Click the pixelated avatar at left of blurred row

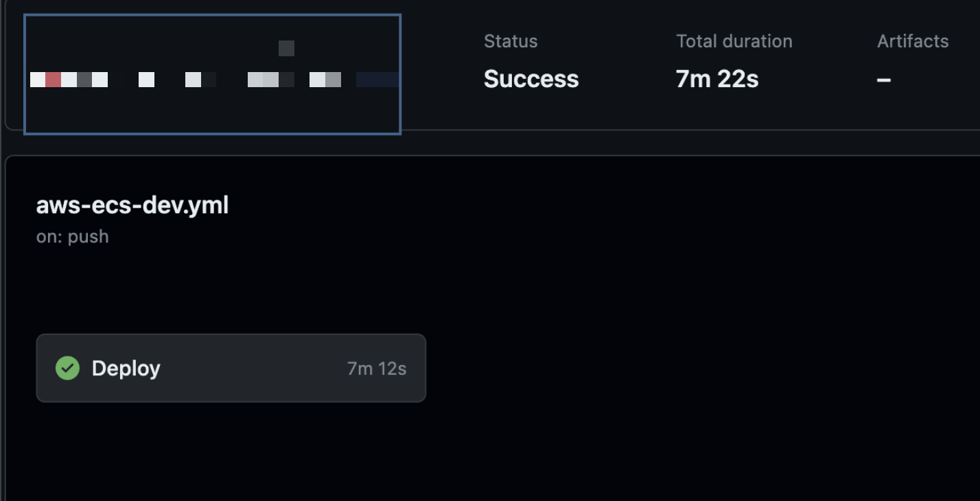pyautogui.click(x=38, y=80)
